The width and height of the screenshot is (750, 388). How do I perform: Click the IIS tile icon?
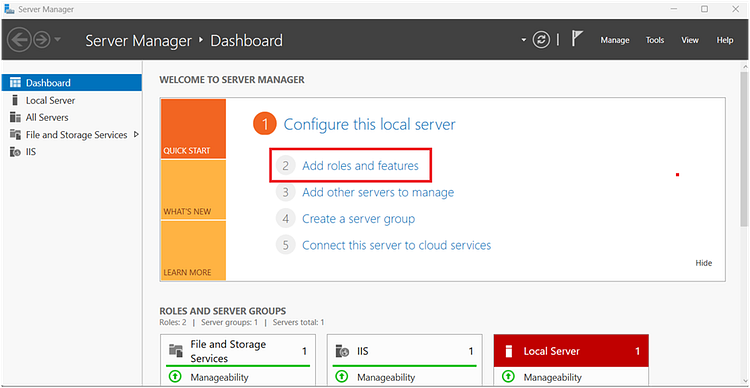tap(342, 351)
